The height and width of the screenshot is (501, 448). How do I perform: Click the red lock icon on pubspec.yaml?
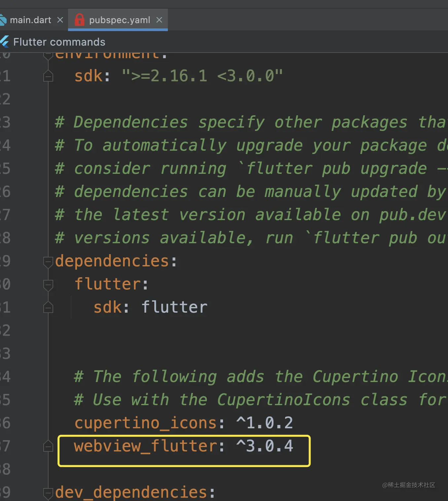click(79, 20)
